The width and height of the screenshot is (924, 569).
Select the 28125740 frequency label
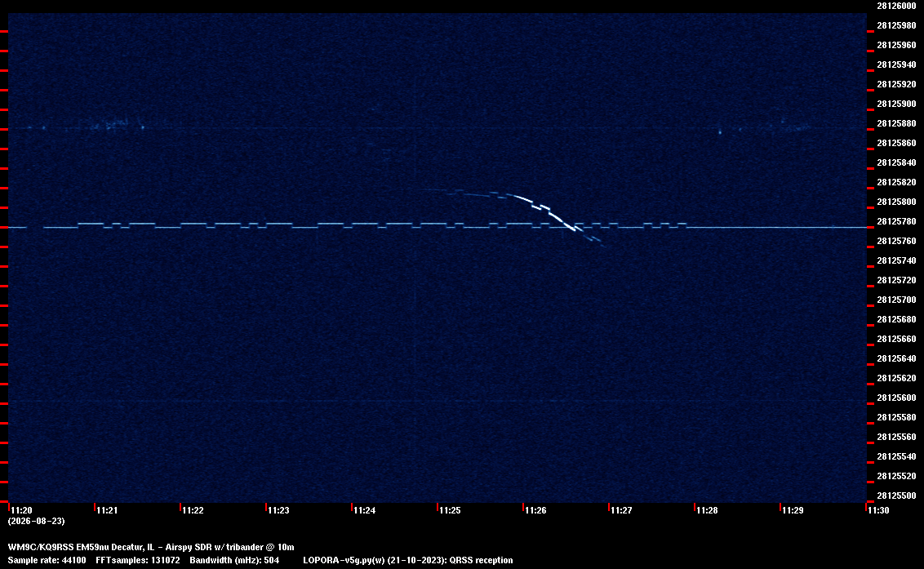coord(897,260)
